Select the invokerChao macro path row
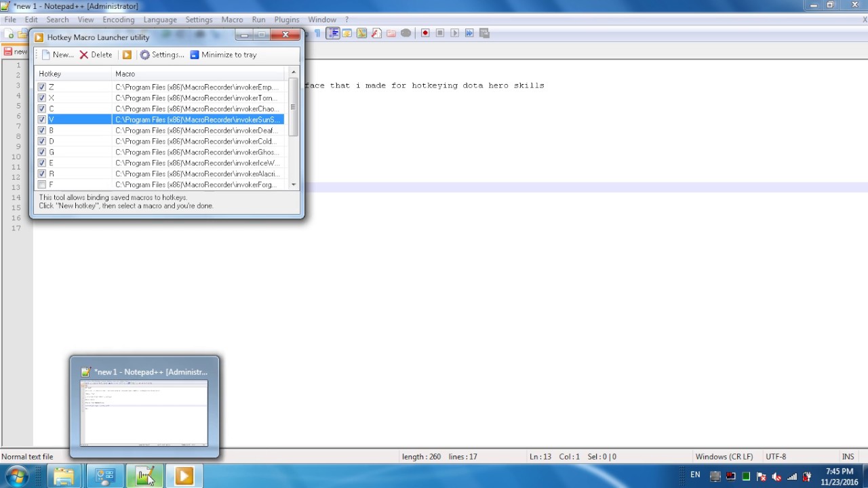 (197, 109)
